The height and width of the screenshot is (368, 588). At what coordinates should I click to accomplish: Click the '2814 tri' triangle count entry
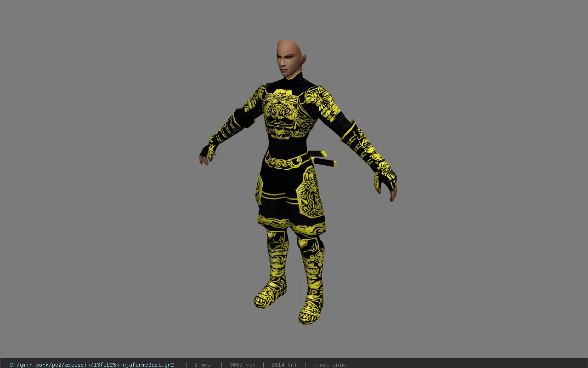(284, 365)
